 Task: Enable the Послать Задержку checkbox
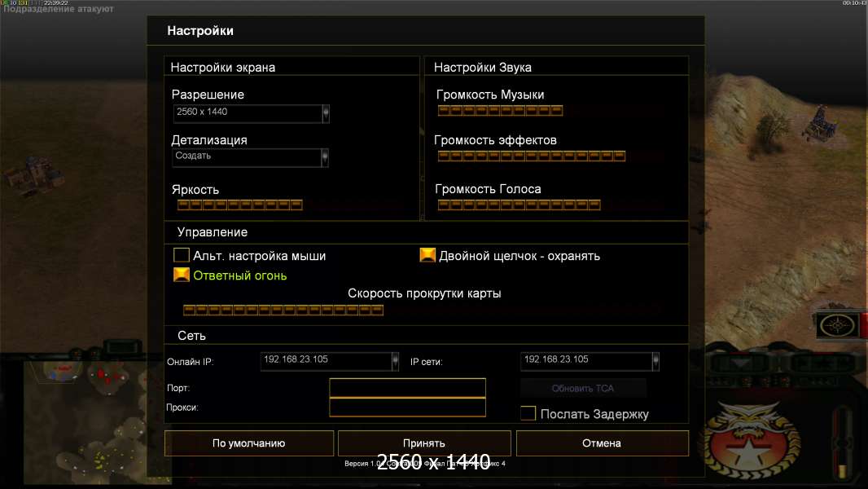click(528, 414)
